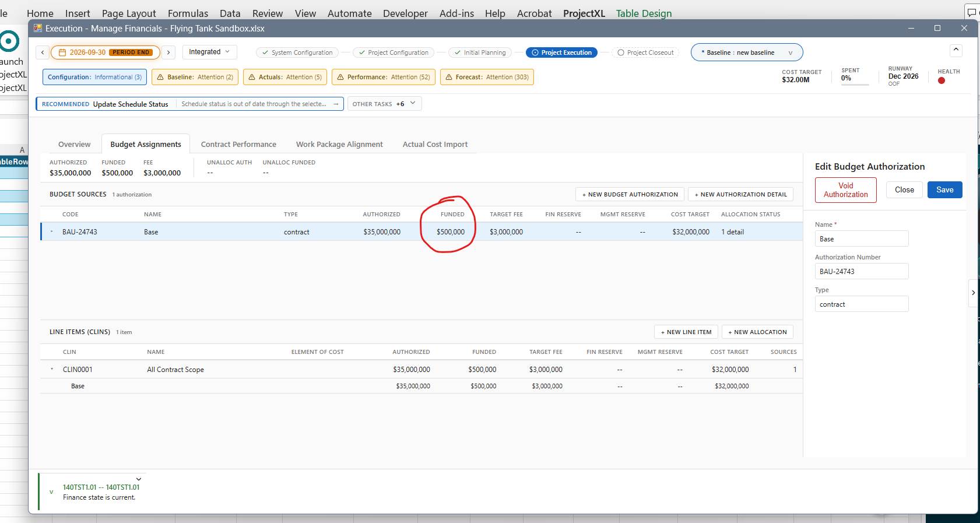Open the Work Package Alignment tab
This screenshot has width=980, height=523.
339,144
